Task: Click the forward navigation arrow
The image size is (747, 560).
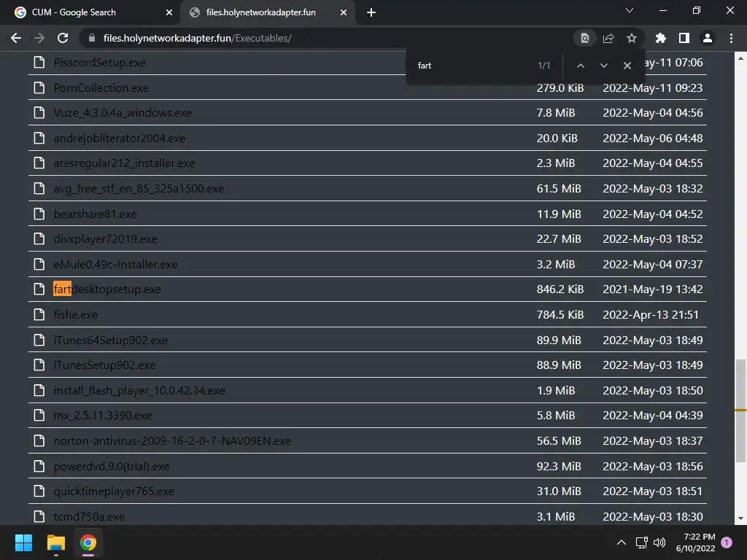Action: click(x=39, y=38)
